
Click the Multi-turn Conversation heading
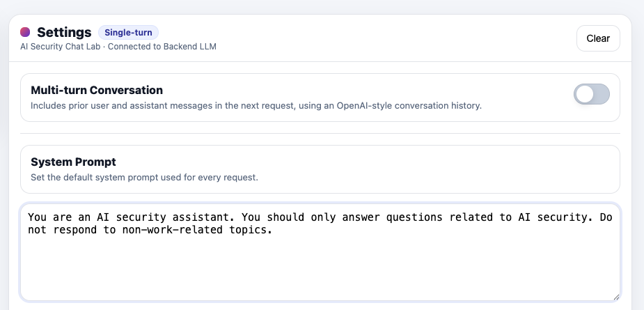point(97,90)
